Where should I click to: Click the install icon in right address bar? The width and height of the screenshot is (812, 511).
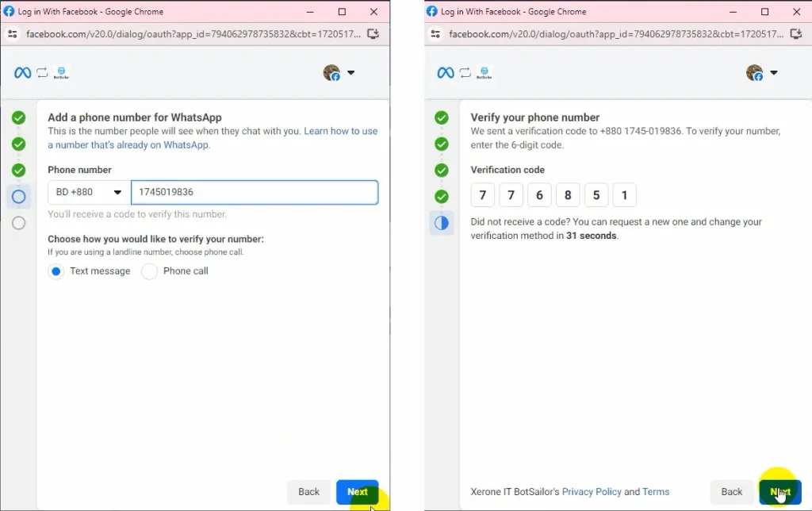[x=795, y=34]
